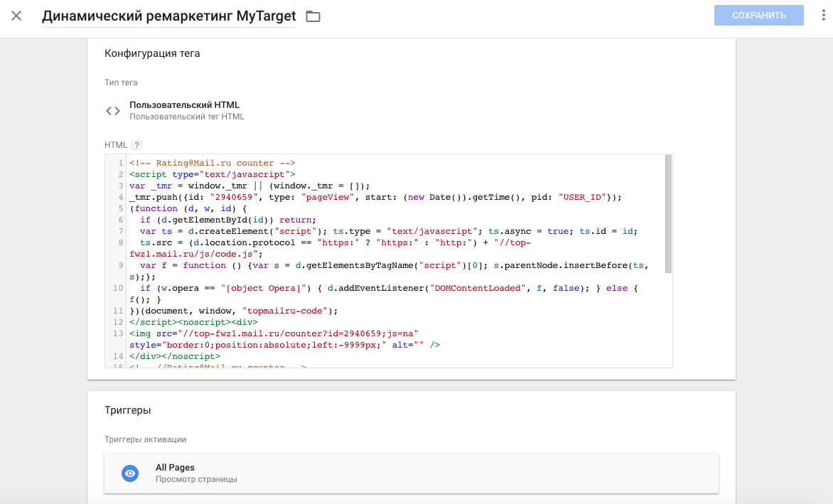Click the Конфигурация тега heading
The image size is (833, 504).
coord(152,53)
